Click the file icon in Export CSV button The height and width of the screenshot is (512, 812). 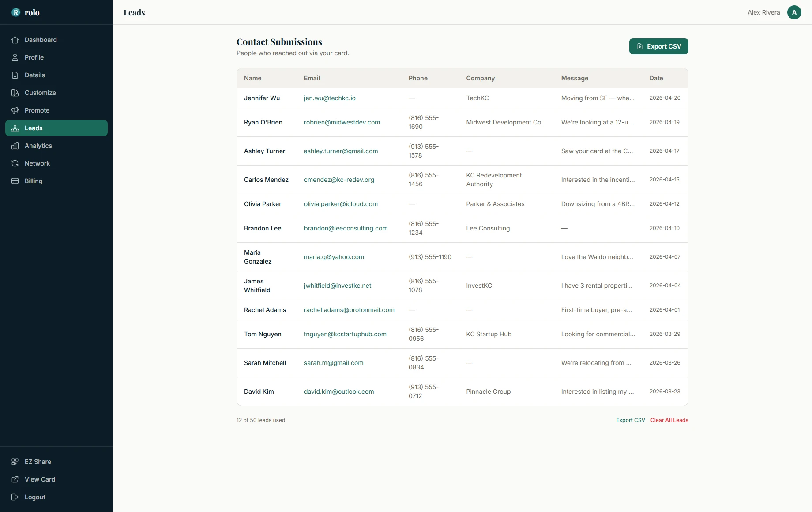(640, 46)
